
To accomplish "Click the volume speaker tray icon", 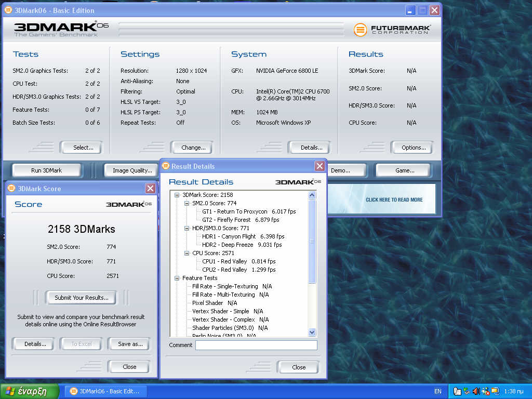I will click(x=476, y=391).
